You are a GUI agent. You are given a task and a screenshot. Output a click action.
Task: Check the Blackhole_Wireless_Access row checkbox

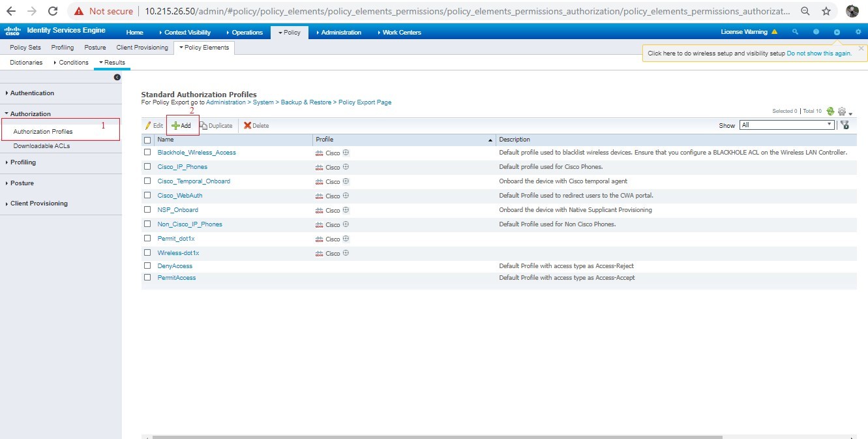point(147,153)
